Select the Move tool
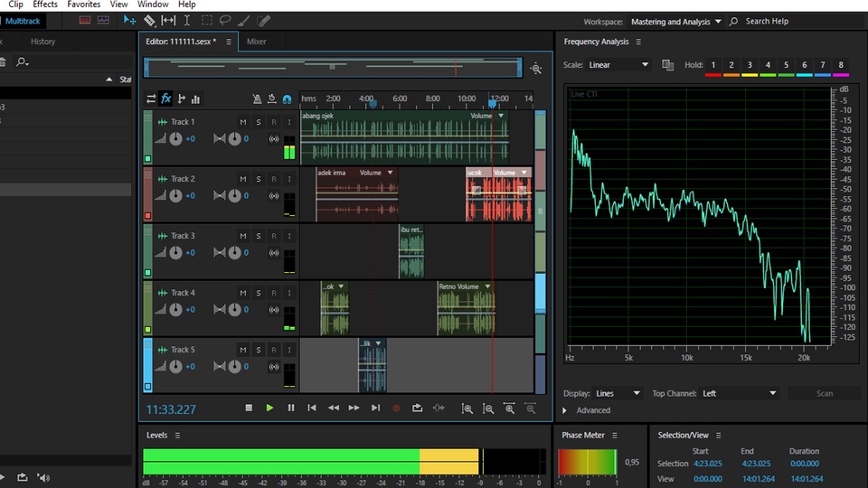The height and width of the screenshot is (488, 868). tap(130, 20)
